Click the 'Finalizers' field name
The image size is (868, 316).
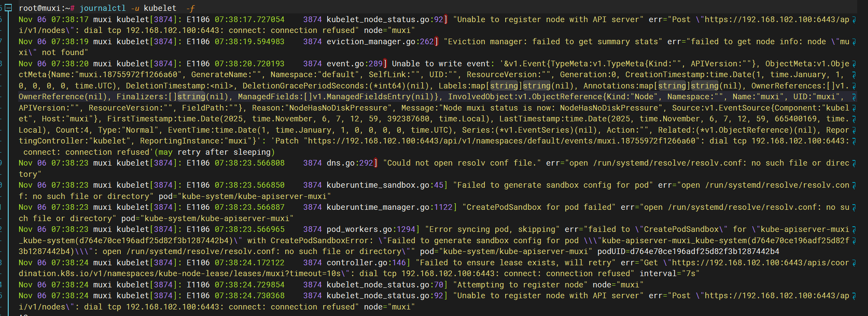click(x=140, y=97)
